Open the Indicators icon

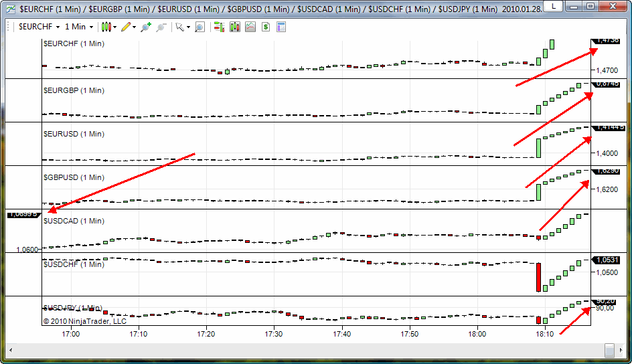coord(250,27)
